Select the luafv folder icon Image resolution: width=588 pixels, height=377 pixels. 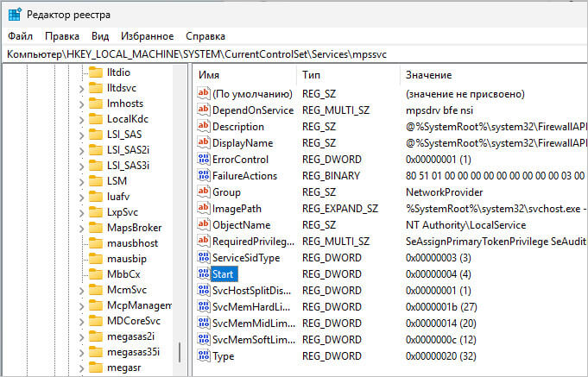96,197
